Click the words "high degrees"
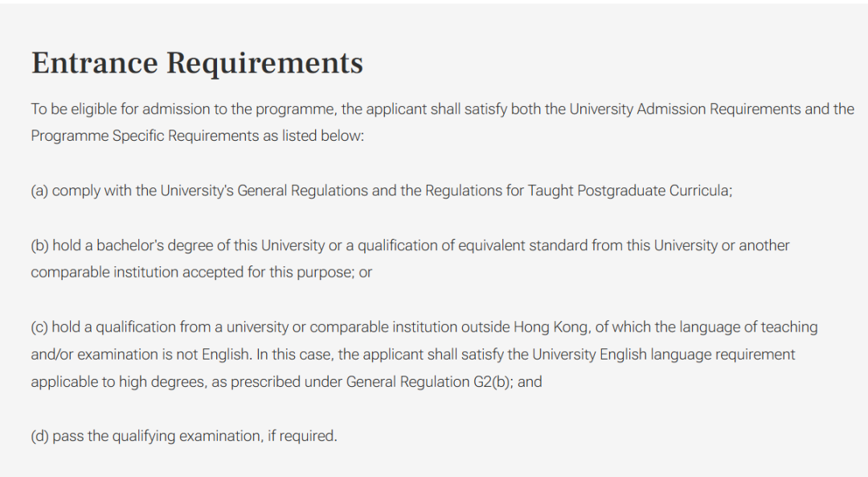The image size is (868, 477). click(x=163, y=382)
